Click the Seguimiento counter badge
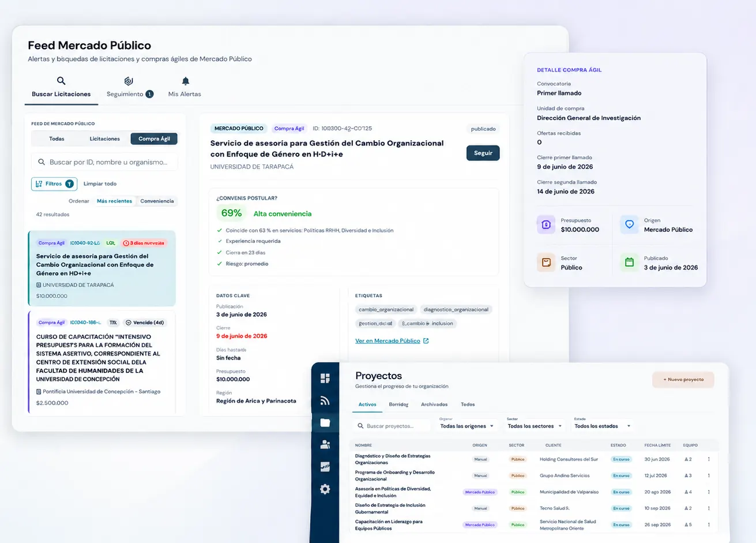The height and width of the screenshot is (543, 756). point(149,94)
